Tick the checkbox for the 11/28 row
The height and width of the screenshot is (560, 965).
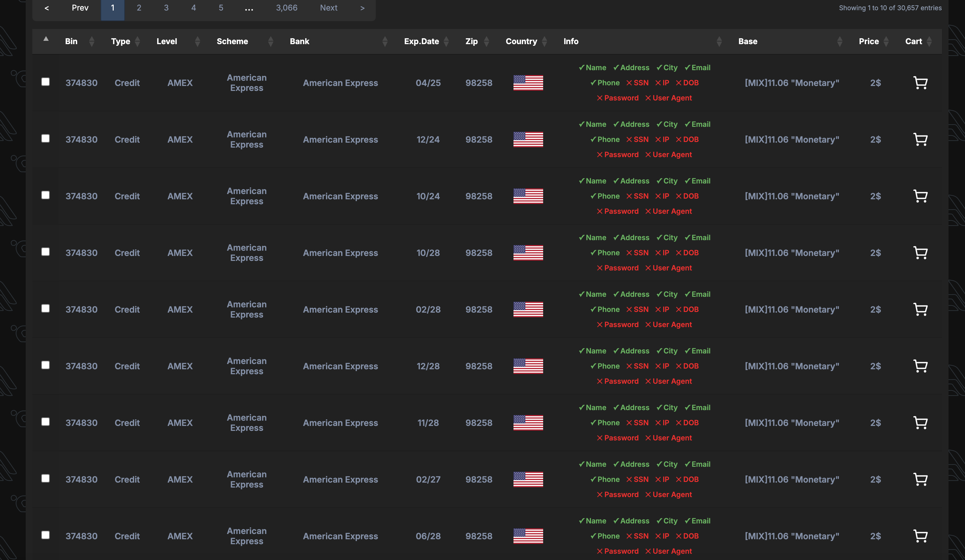coord(45,422)
